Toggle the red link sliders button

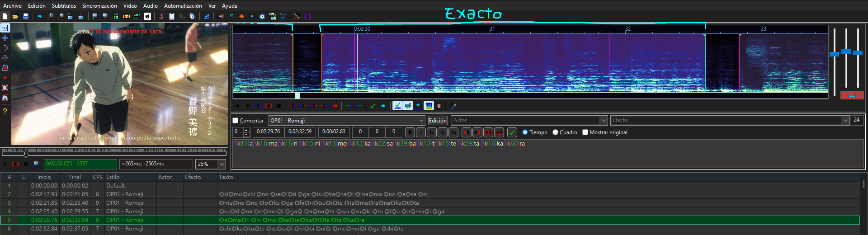tap(852, 95)
